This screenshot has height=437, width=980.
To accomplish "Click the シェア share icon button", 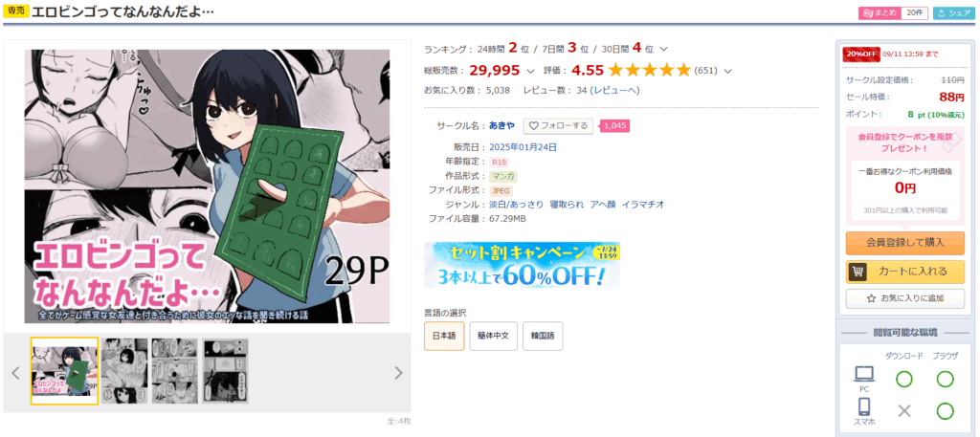I will pyautogui.click(x=954, y=13).
